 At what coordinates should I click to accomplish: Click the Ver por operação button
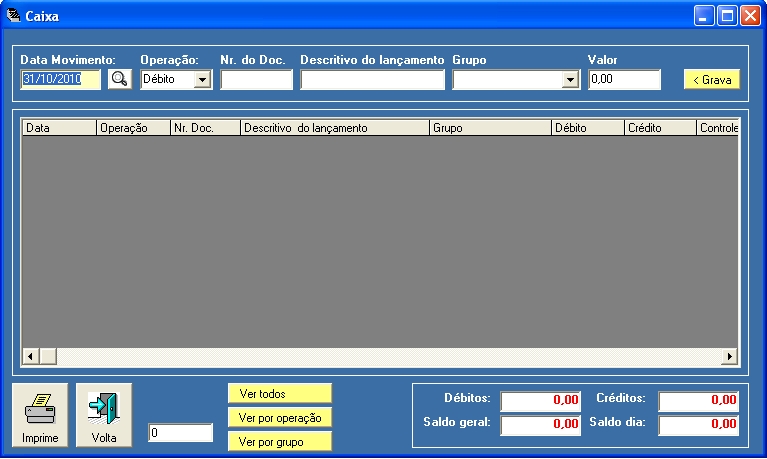(x=279, y=417)
